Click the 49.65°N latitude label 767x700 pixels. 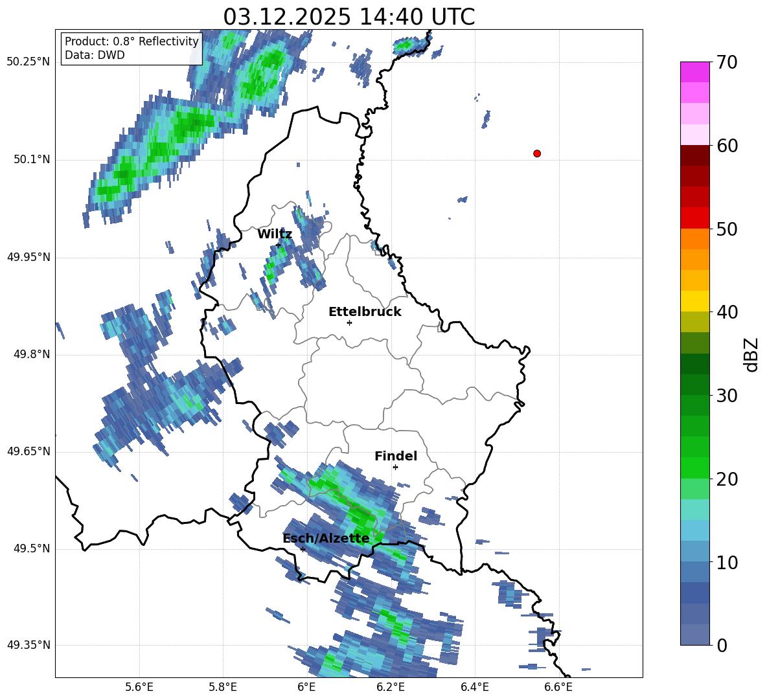click(x=29, y=451)
